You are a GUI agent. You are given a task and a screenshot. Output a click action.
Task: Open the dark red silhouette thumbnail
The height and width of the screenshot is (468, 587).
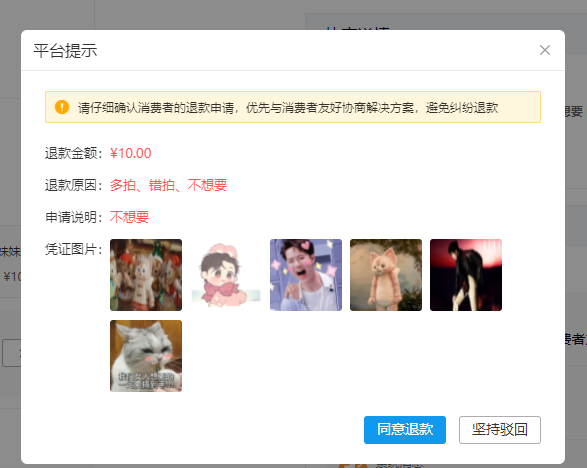coord(466,275)
